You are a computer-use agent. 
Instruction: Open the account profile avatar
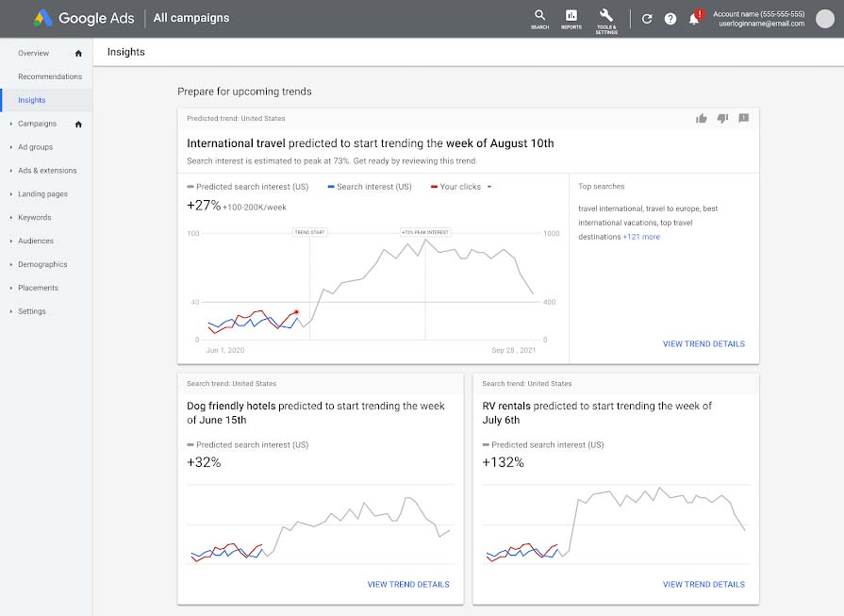click(825, 19)
